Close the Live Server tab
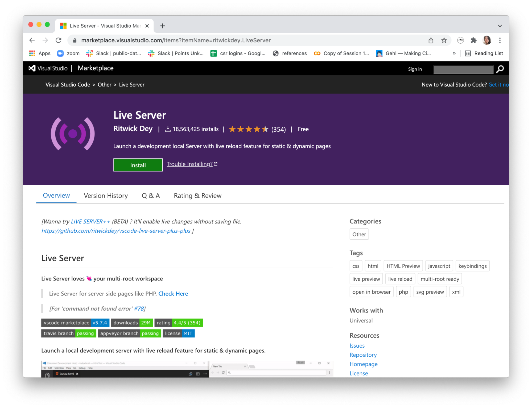 coord(147,26)
